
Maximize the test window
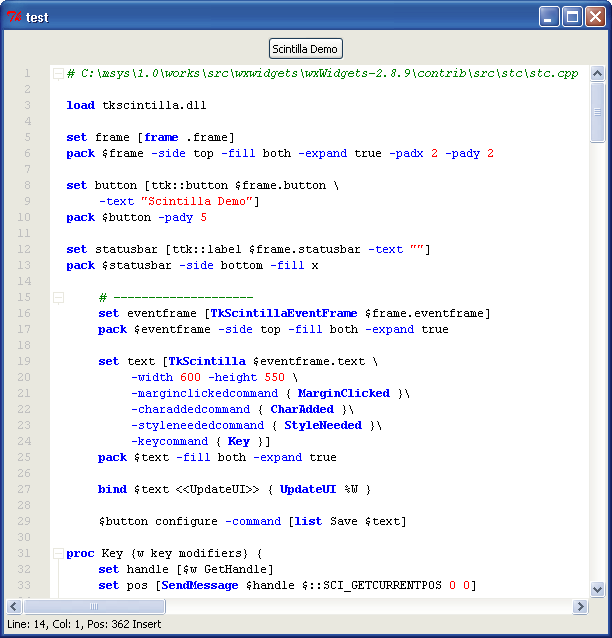pos(572,17)
